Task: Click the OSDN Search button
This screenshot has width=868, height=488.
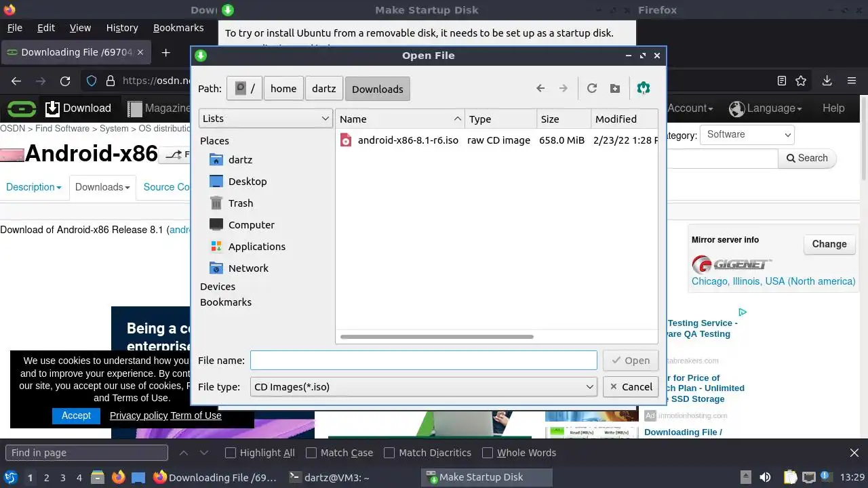Action: point(807,158)
